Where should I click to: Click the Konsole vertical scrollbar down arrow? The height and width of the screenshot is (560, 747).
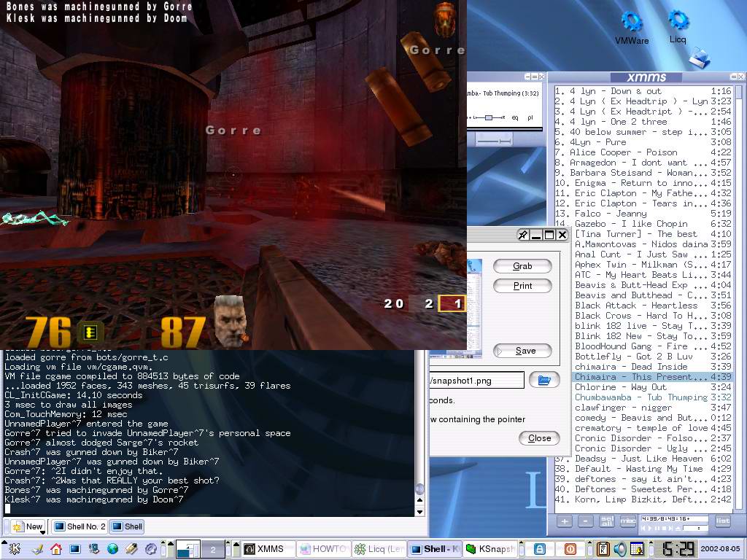(x=419, y=512)
